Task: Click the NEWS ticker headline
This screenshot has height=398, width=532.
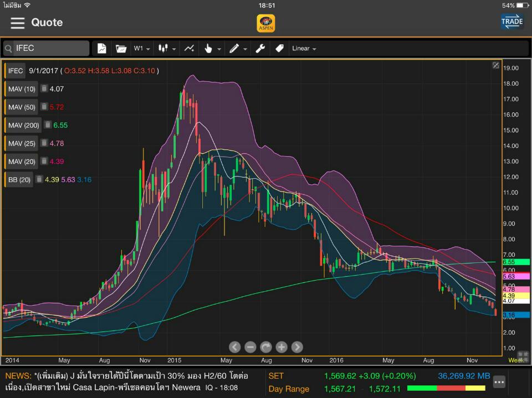Action: 126,381
